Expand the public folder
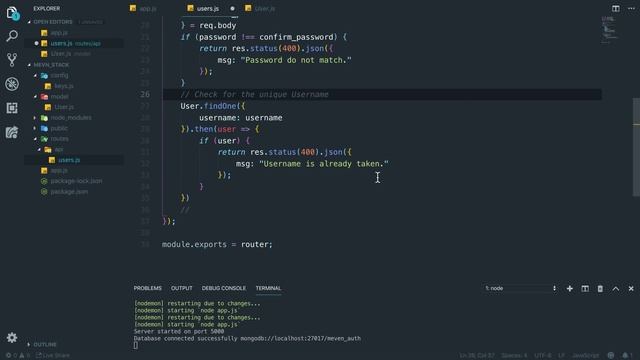The width and height of the screenshot is (640, 360). tap(35, 129)
